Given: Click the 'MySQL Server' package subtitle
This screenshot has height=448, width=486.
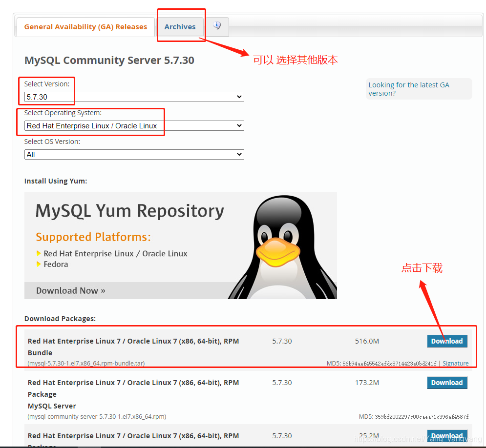Looking at the screenshot, I should coord(52,406).
